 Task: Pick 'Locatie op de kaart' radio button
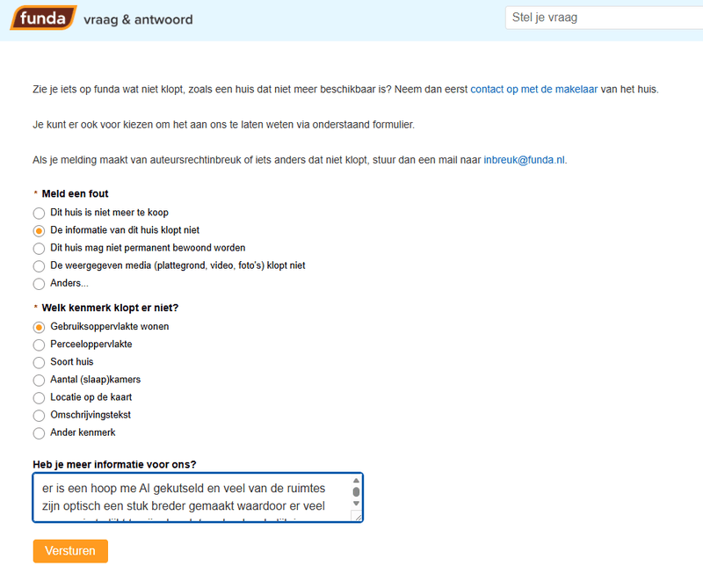click(x=39, y=397)
